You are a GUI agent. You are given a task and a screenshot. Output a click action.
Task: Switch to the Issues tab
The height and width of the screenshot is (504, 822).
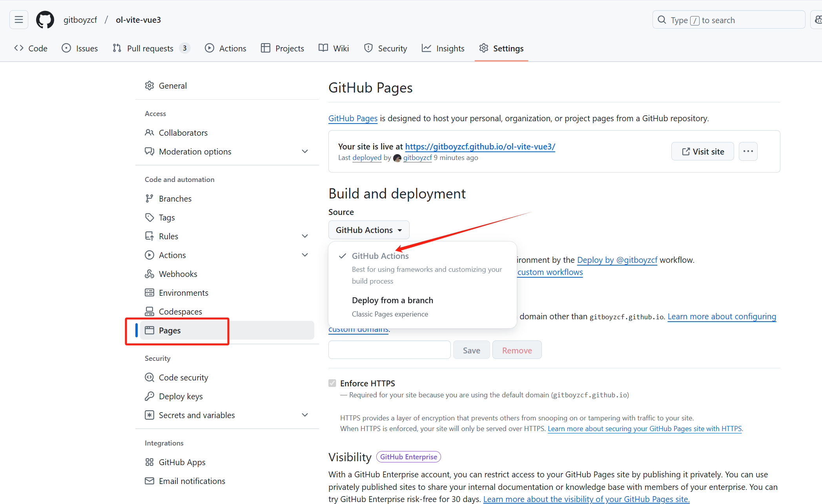[80, 48]
